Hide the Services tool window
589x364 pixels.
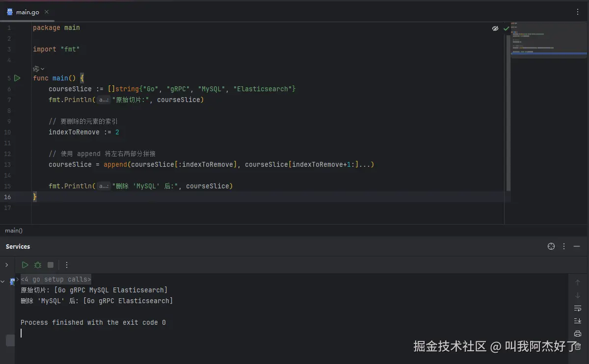[577, 246]
